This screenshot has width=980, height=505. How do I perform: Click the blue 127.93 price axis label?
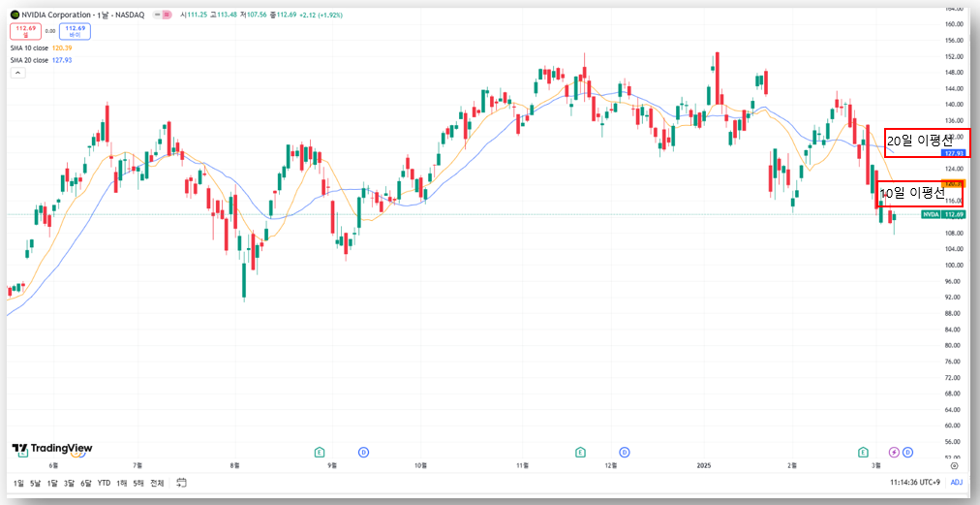954,153
